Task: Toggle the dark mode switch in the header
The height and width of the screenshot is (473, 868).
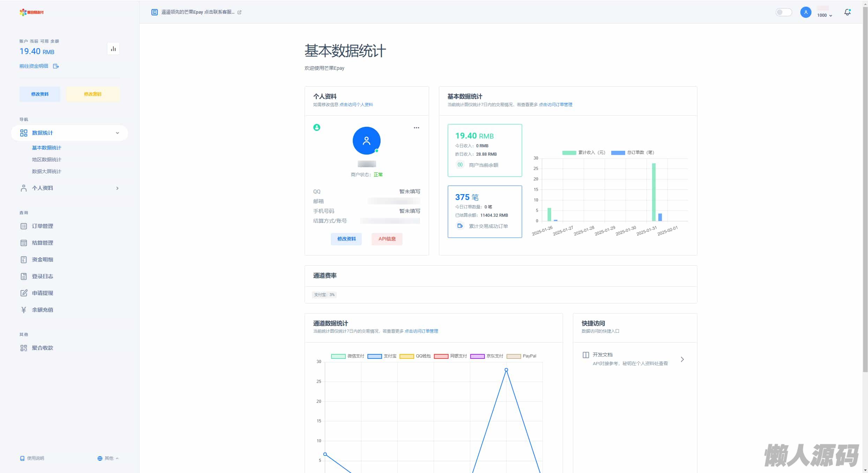Action: click(784, 13)
